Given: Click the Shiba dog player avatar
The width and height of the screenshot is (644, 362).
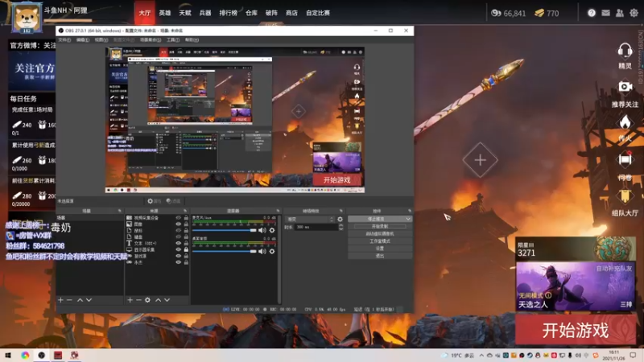Looking at the screenshot, I should (27, 17).
